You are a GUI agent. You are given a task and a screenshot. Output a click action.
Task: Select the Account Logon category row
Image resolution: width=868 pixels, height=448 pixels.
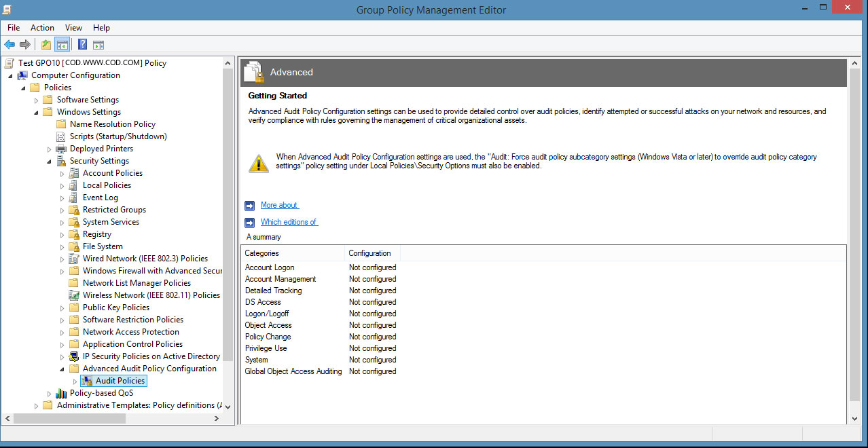pyautogui.click(x=321, y=267)
